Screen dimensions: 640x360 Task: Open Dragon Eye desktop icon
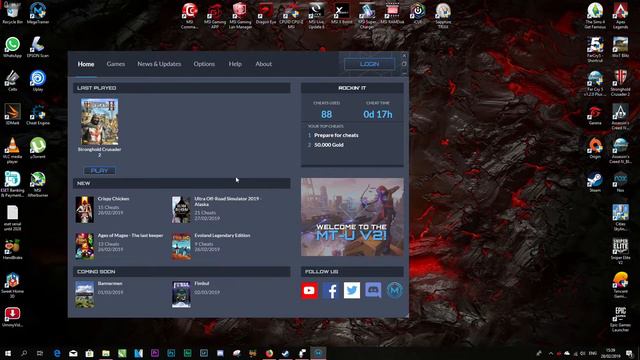pos(266,14)
